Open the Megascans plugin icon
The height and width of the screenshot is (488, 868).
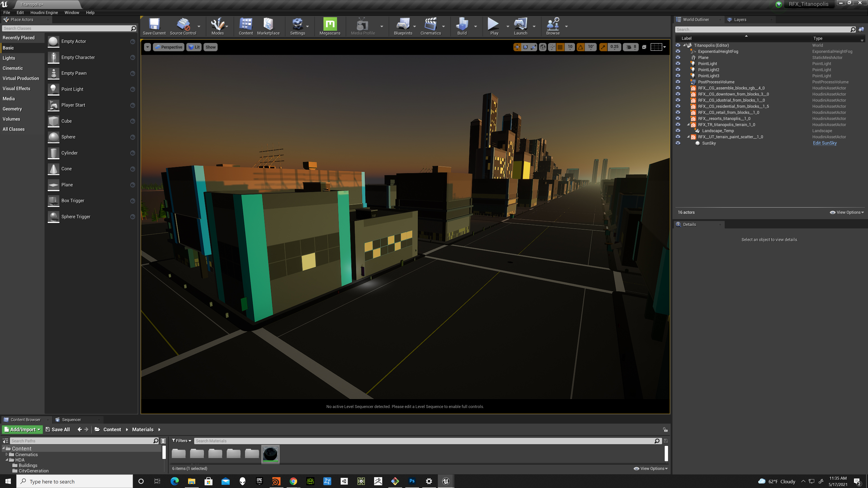click(330, 26)
